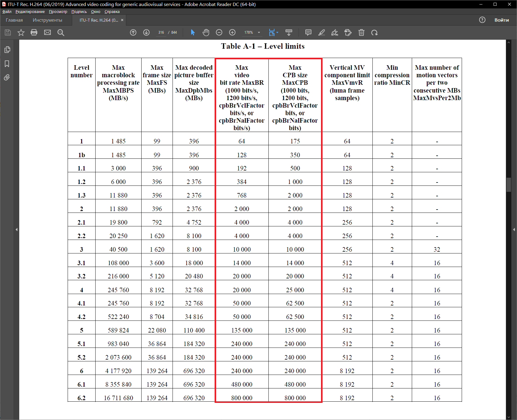
Task: Expand the 178% zoom level dropdown
Action: pyautogui.click(x=259, y=32)
